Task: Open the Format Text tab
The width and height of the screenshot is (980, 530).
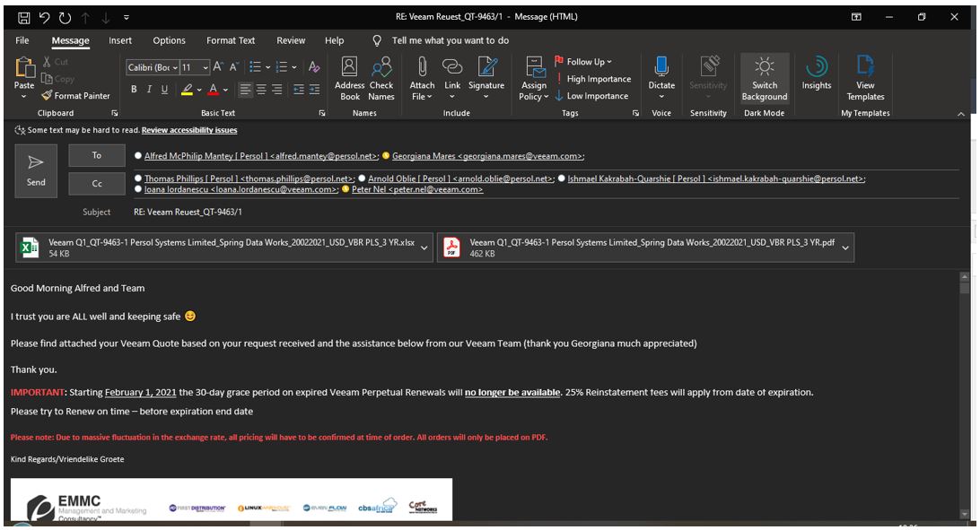Action: (x=231, y=40)
